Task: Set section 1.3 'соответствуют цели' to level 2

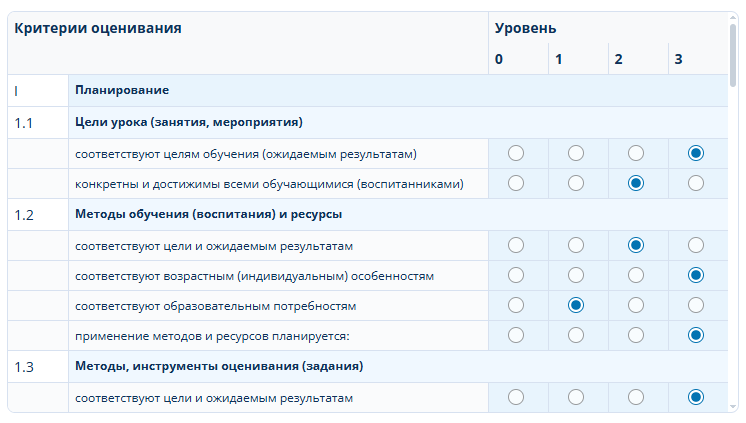Action: pyautogui.click(x=636, y=397)
